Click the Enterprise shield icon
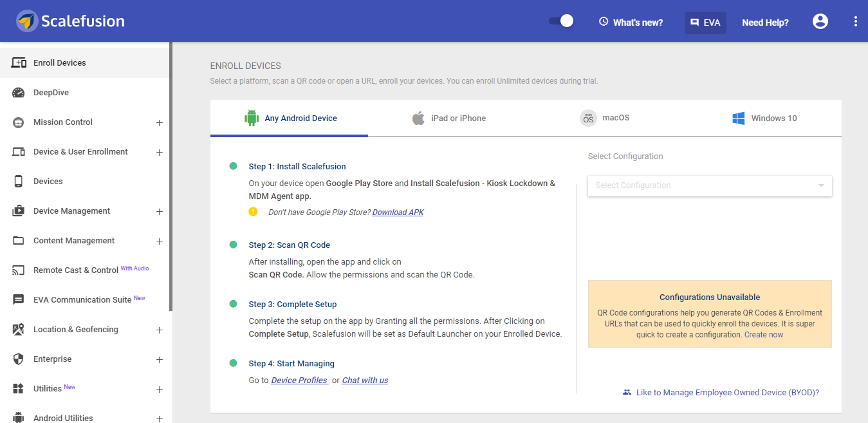Image resolution: width=868 pixels, height=423 pixels. [19, 359]
